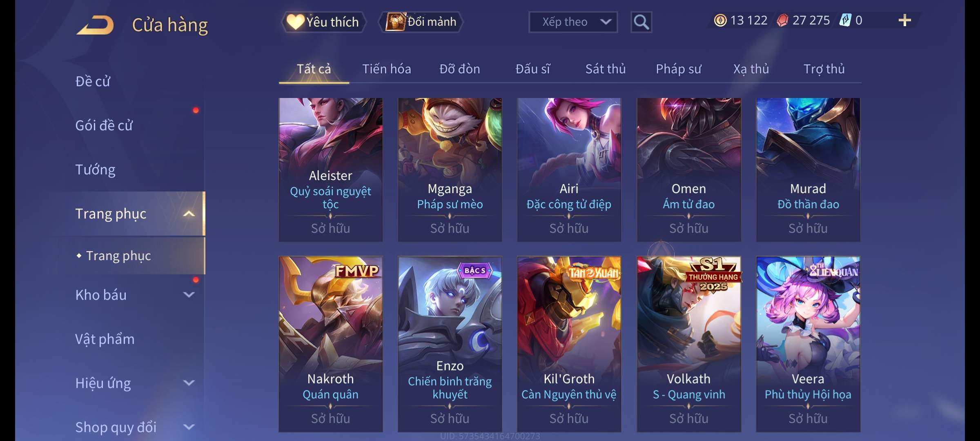Switch to the Sát thủ tab

pyautogui.click(x=606, y=69)
